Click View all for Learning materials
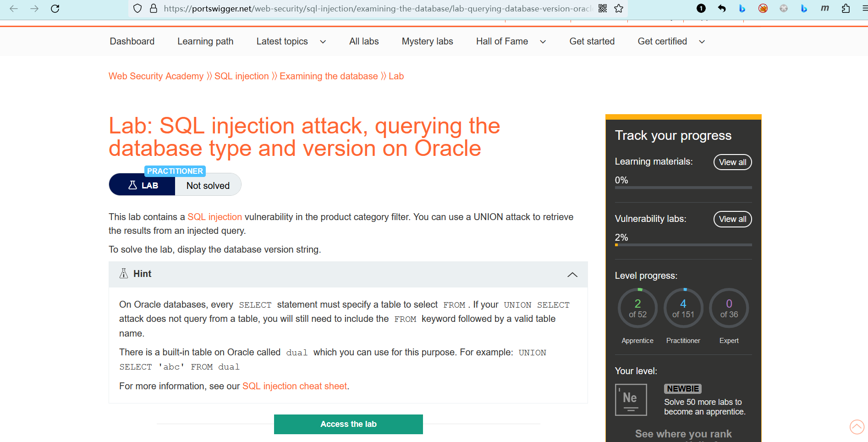Screen dimensions: 868x442 (x=732, y=162)
